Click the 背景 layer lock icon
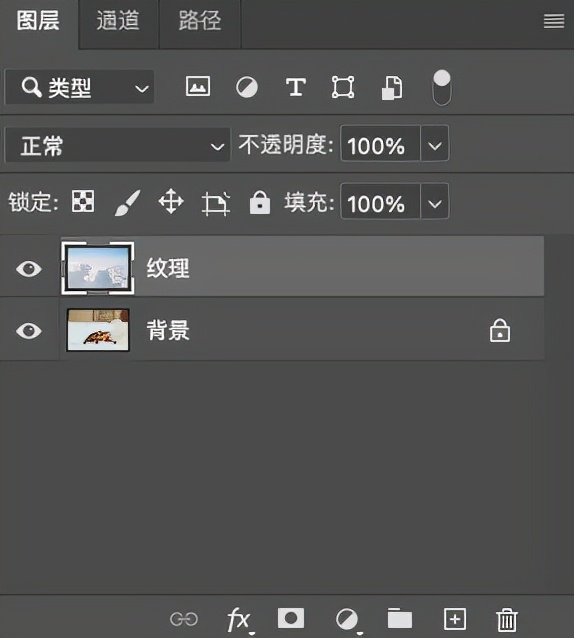574x638 pixels. click(500, 330)
